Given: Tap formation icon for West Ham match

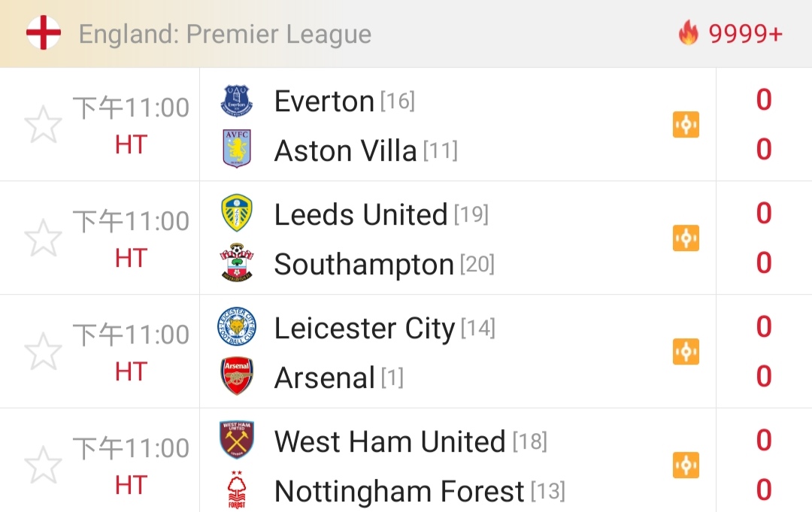Looking at the screenshot, I should pyautogui.click(x=686, y=465).
